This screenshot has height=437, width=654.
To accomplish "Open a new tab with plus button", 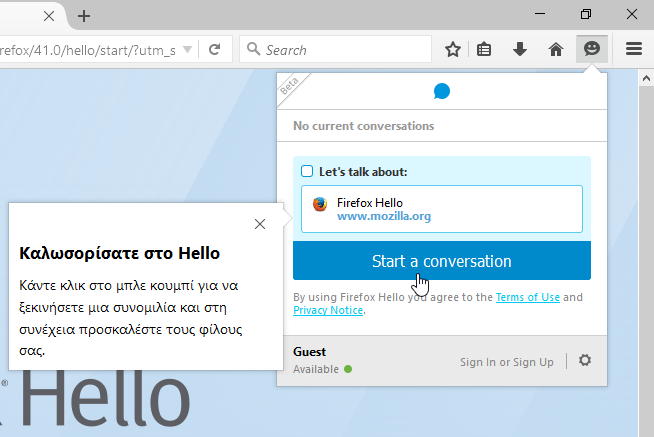I will click(x=84, y=16).
